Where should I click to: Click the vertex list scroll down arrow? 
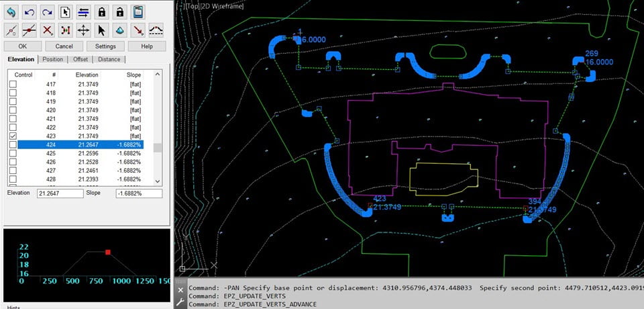[158, 181]
